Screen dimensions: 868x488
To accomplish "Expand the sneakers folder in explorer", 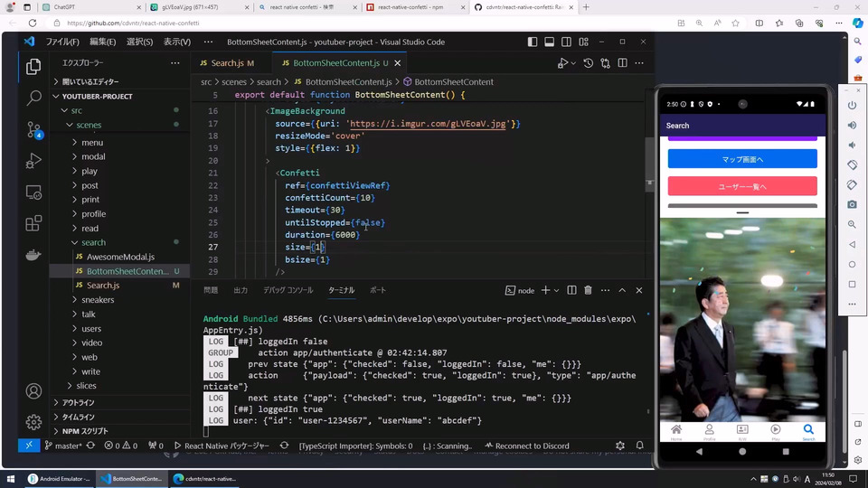I will coord(98,299).
